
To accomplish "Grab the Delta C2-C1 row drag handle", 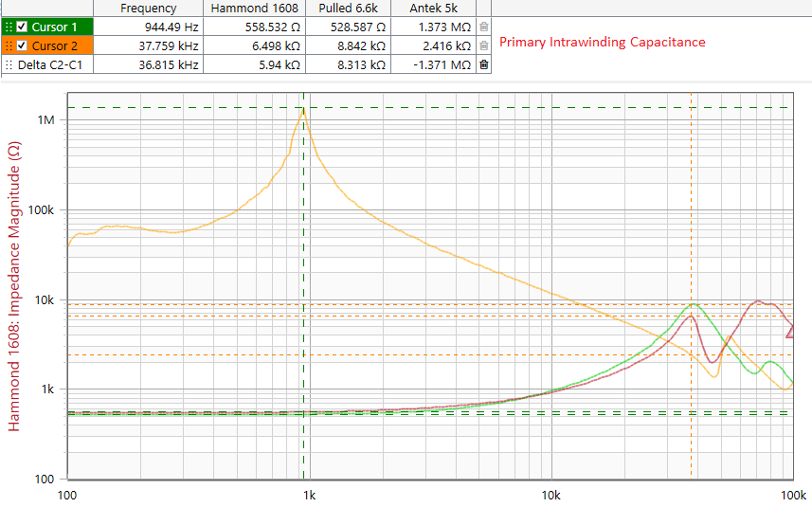I will [9, 64].
